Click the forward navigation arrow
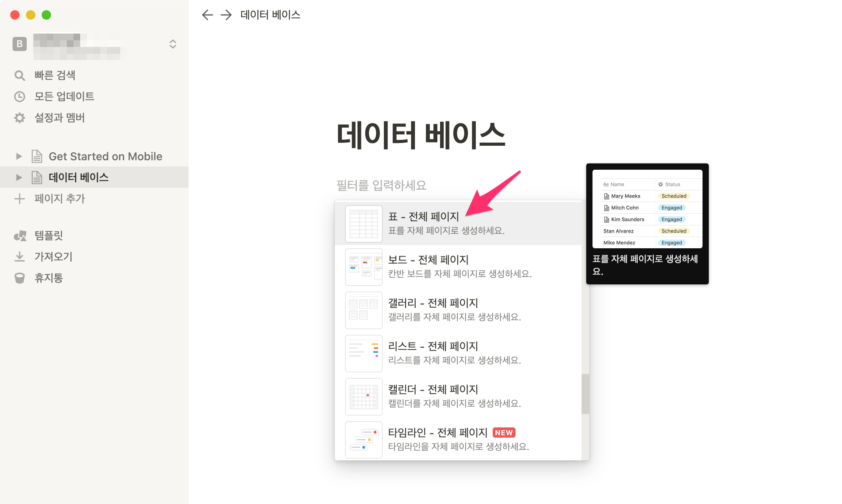Image resolution: width=842 pixels, height=504 pixels. tap(226, 15)
